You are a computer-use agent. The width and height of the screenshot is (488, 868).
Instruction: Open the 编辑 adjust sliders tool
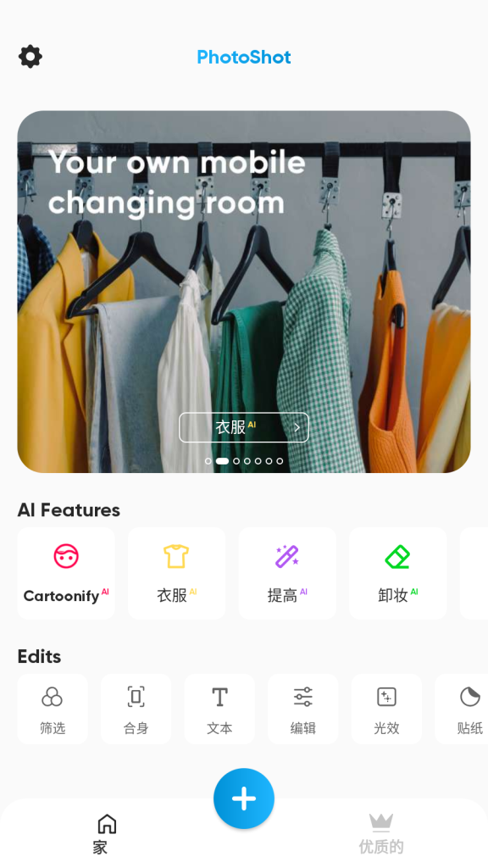303,709
